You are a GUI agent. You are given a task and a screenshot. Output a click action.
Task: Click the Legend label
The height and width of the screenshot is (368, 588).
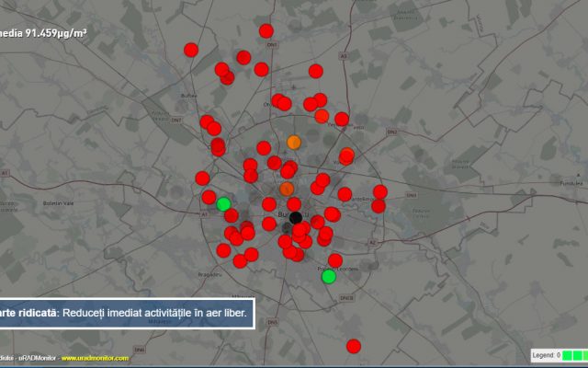coord(544,355)
